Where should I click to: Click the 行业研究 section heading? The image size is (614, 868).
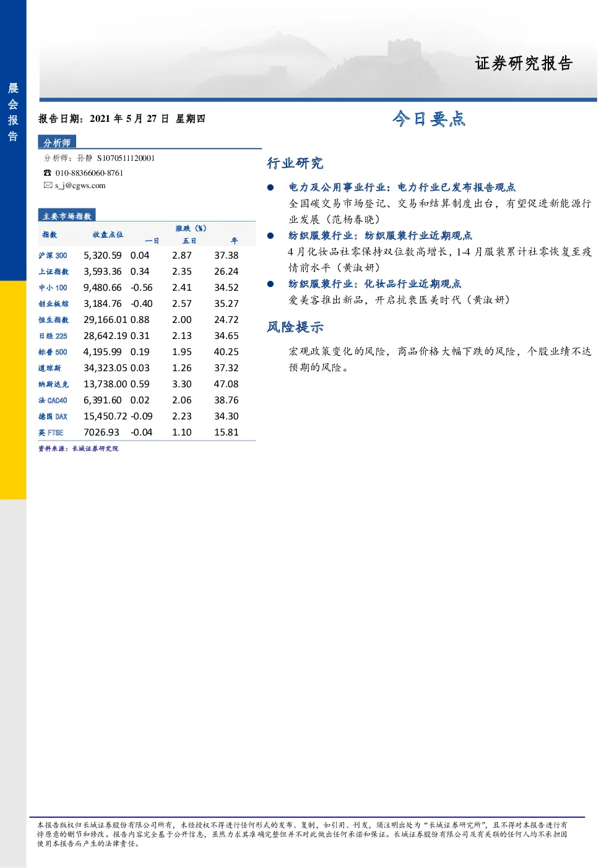point(295,163)
